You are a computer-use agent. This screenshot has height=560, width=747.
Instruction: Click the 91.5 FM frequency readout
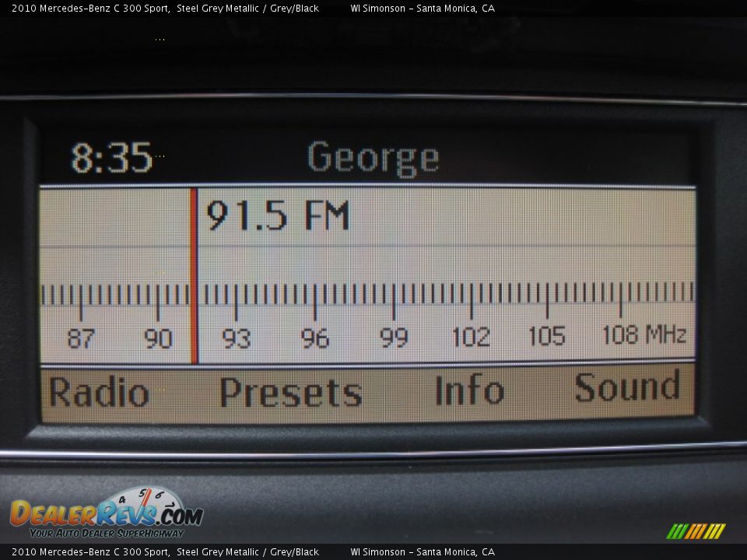pyautogui.click(x=278, y=216)
